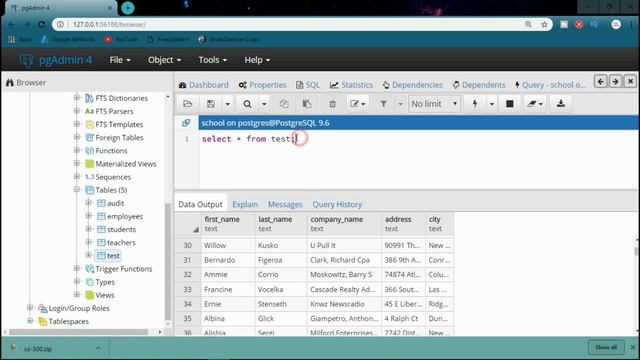
Task: Switch to Statistics tab
Action: 351,85
